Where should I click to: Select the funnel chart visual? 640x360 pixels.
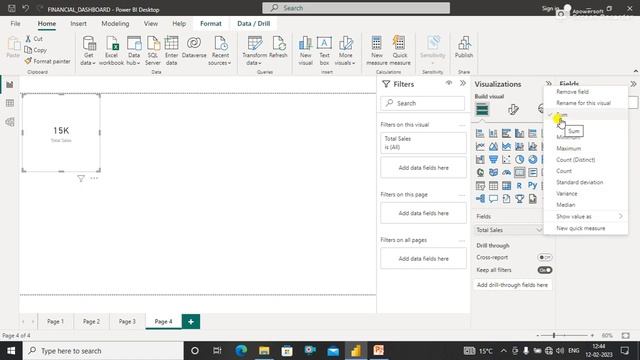coord(493,160)
